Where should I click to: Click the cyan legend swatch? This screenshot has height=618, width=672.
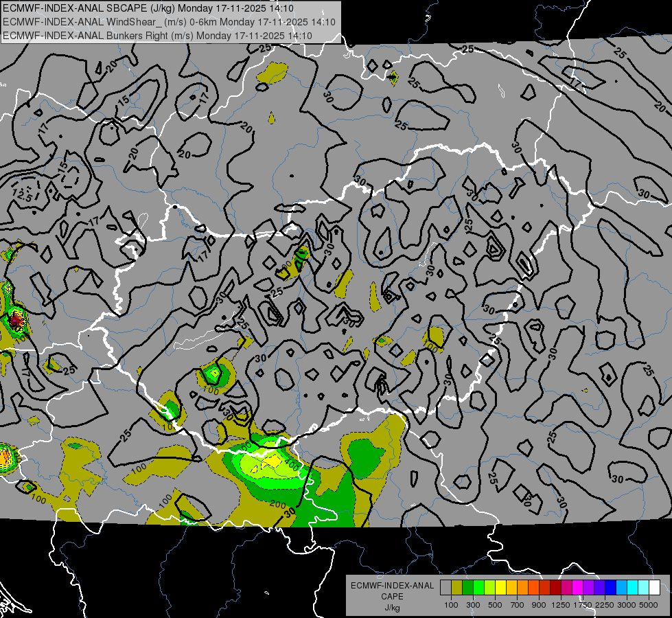(633, 588)
